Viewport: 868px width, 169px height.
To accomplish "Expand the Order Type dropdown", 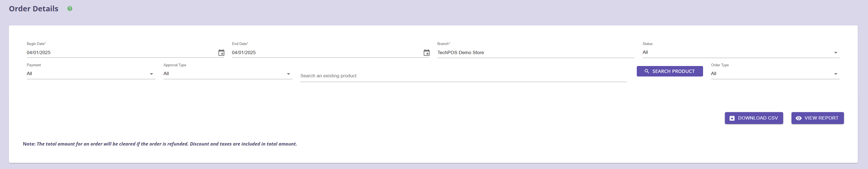I will coord(775,74).
